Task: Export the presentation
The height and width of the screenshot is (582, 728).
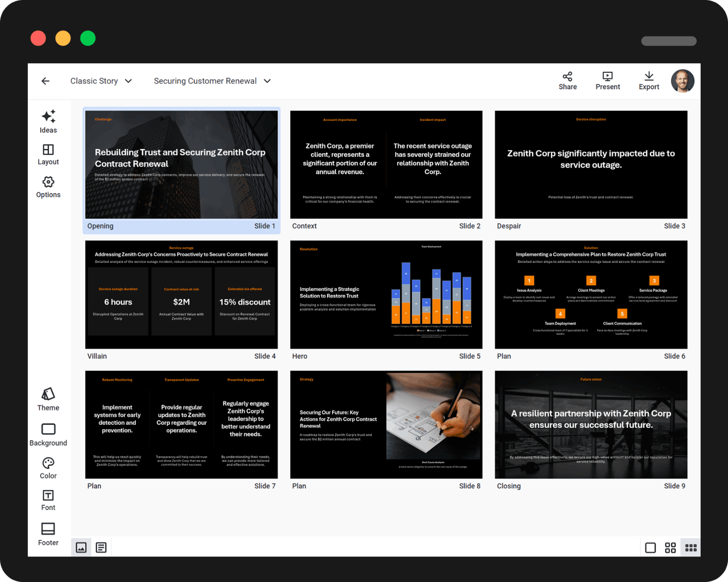Action: [649, 80]
